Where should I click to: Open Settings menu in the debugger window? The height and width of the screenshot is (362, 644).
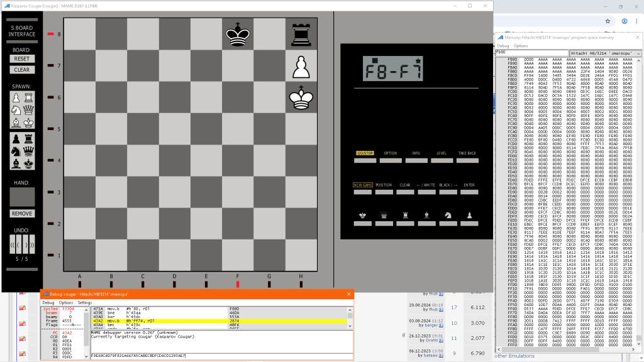point(85,302)
